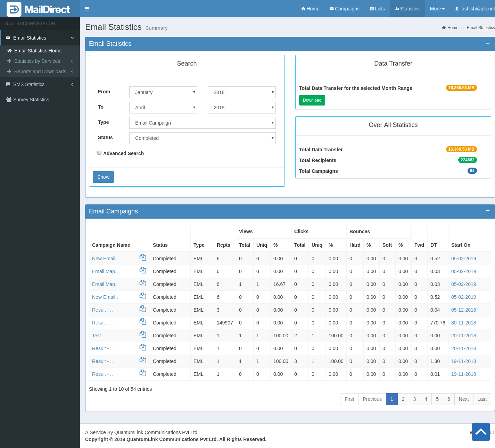Click copy icon in first New Email row
495x448 pixels.
(143, 257)
